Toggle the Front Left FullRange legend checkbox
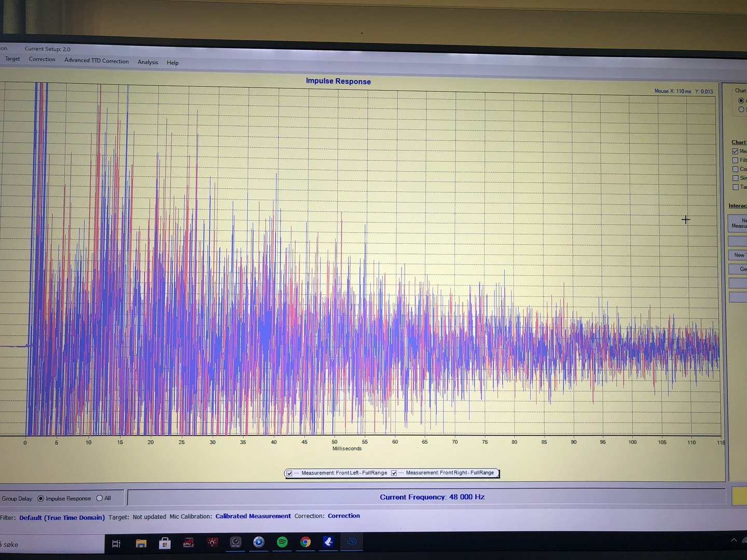The height and width of the screenshot is (560, 747). coord(289,473)
